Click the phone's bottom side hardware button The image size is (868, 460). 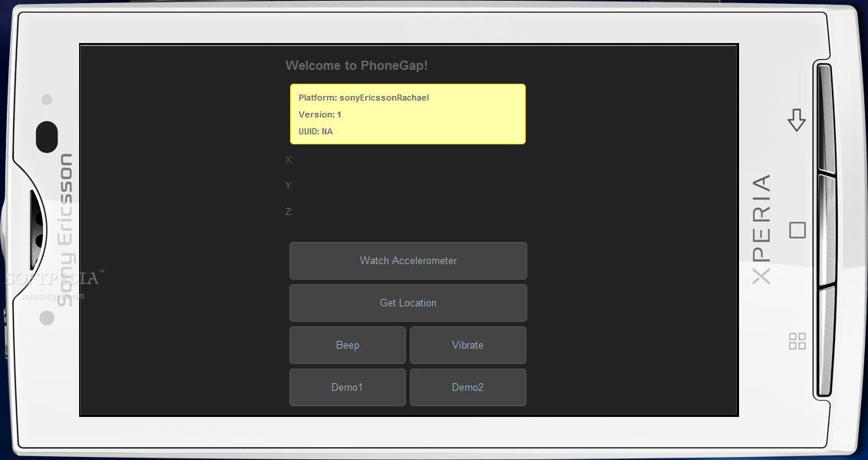pyautogui.click(x=825, y=342)
